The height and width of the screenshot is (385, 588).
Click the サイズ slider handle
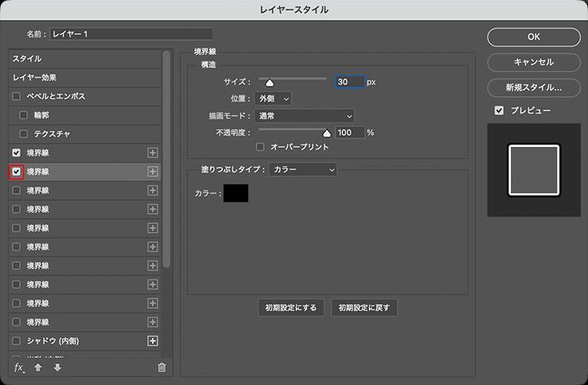coord(269,83)
